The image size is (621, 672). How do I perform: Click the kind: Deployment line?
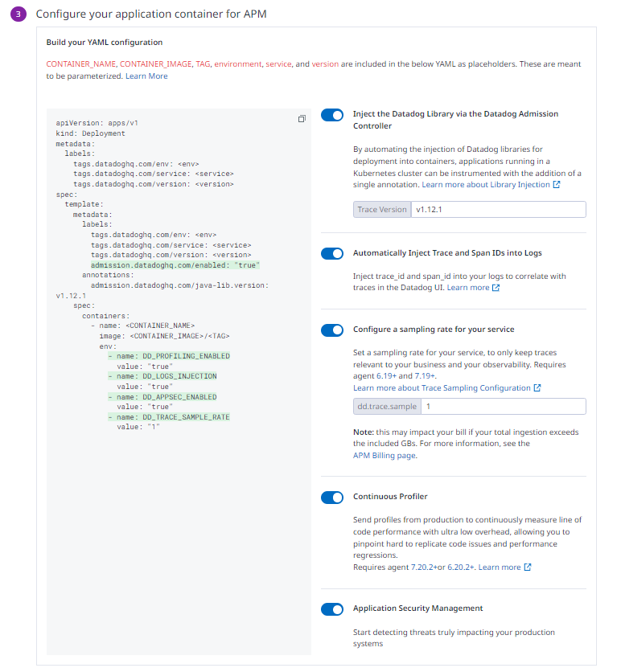[90, 133]
